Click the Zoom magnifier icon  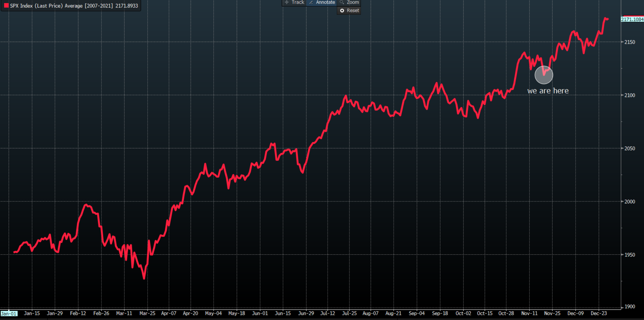tap(342, 2)
